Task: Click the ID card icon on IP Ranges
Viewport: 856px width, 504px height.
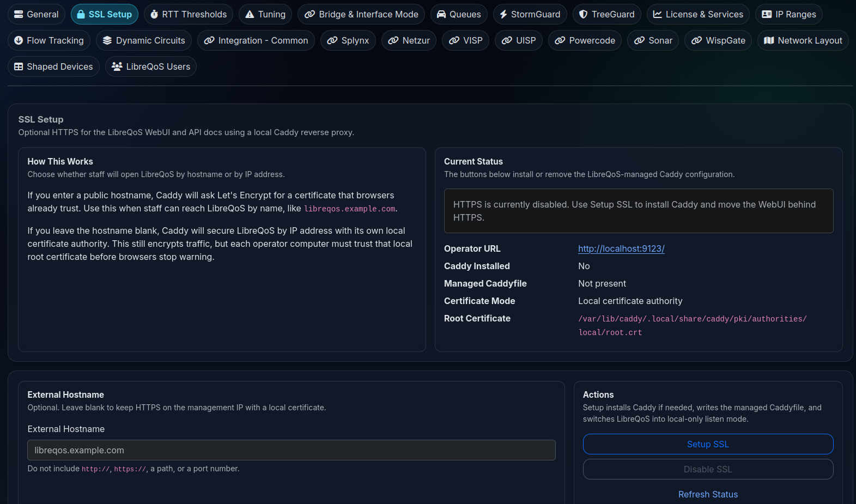Action: tap(767, 14)
